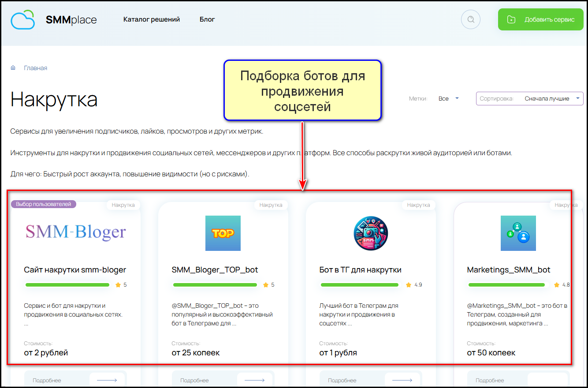Click the orange TOP bot icon
Image resolution: width=588 pixels, height=388 pixels.
(223, 233)
